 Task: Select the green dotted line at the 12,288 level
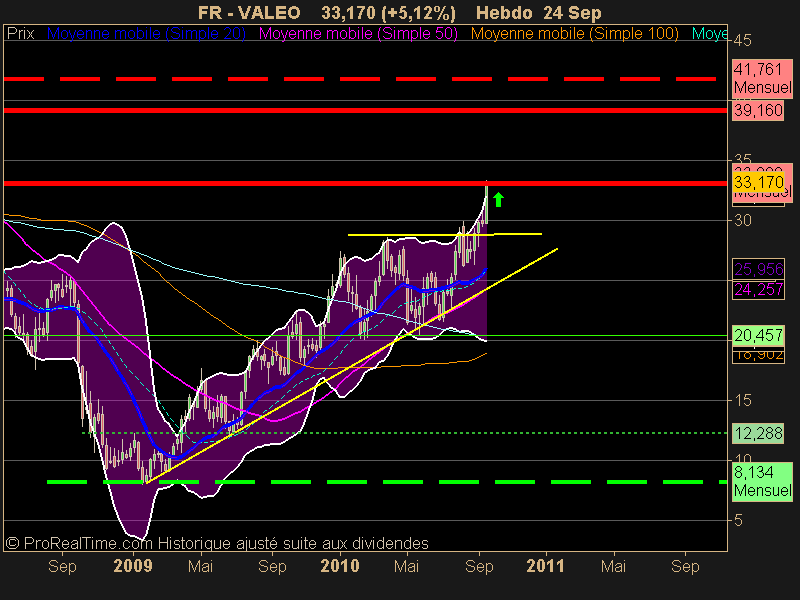[x=404, y=433]
